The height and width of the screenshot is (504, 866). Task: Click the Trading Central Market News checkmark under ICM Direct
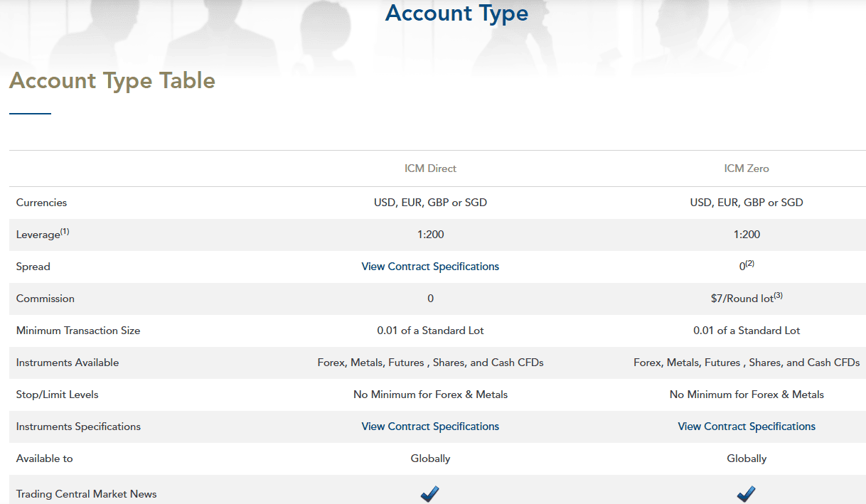click(x=429, y=493)
